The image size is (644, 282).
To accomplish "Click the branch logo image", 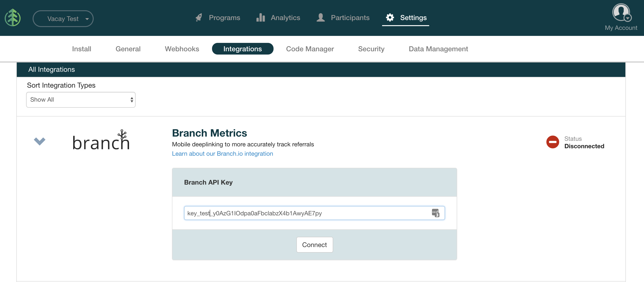I will pos(101,140).
